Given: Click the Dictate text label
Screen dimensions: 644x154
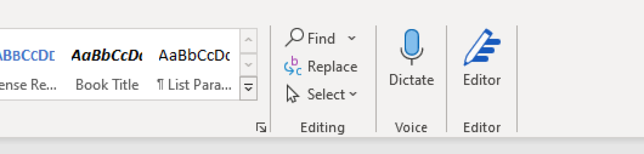Looking at the screenshot, I should tap(411, 80).
